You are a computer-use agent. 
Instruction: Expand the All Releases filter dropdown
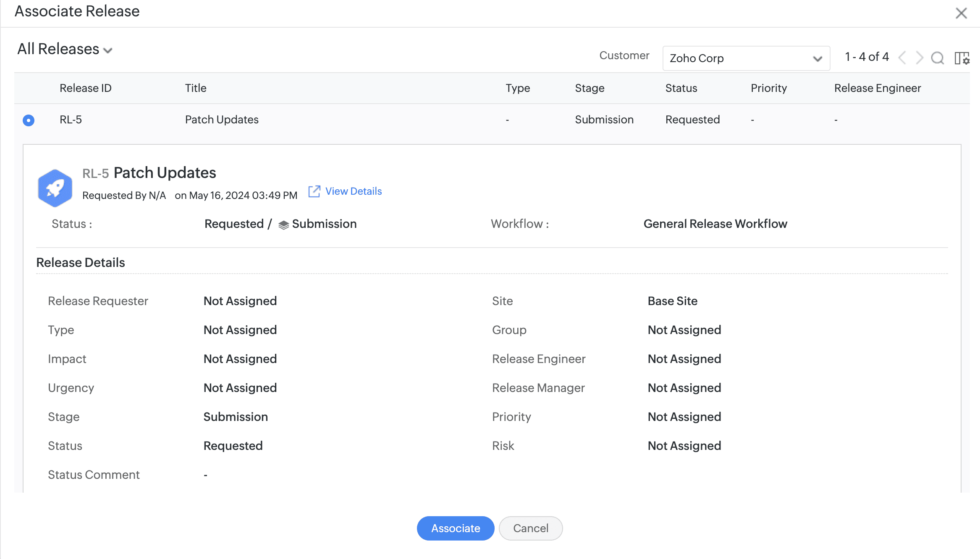pos(59,49)
